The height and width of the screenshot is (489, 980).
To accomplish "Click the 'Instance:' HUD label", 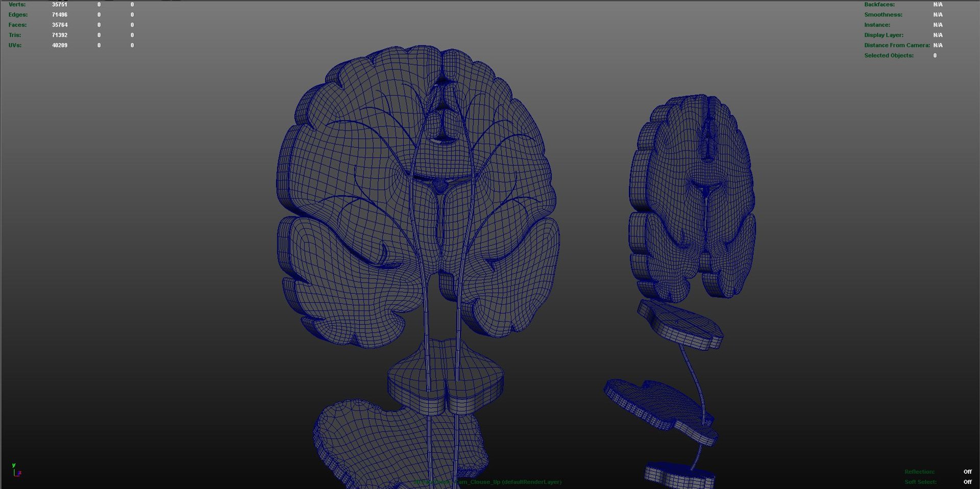I will point(877,25).
